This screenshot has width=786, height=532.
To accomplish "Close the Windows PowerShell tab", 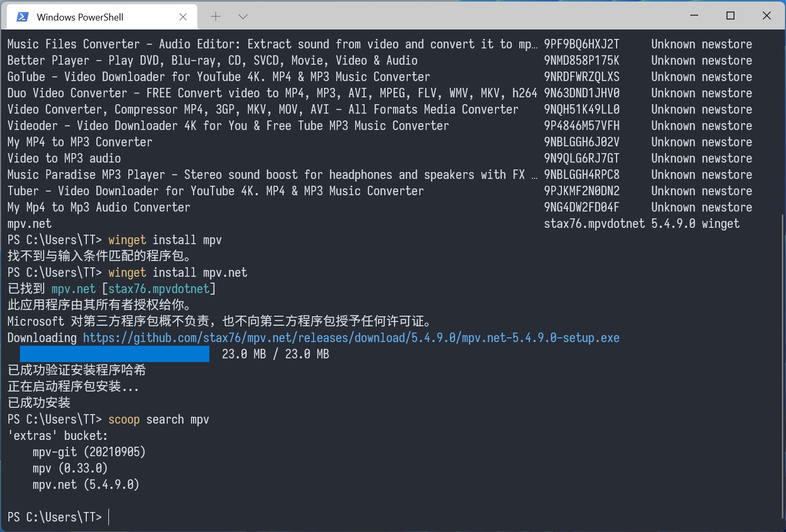I will [183, 17].
